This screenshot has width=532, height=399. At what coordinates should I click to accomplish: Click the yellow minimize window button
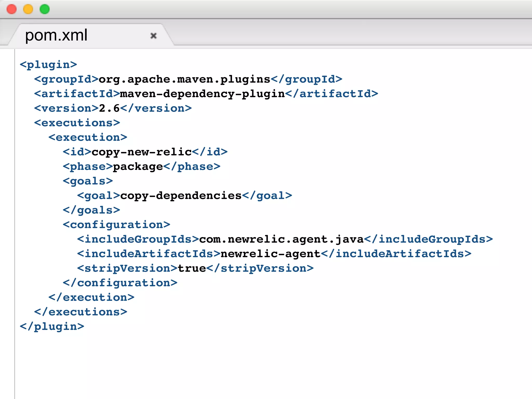pos(28,9)
